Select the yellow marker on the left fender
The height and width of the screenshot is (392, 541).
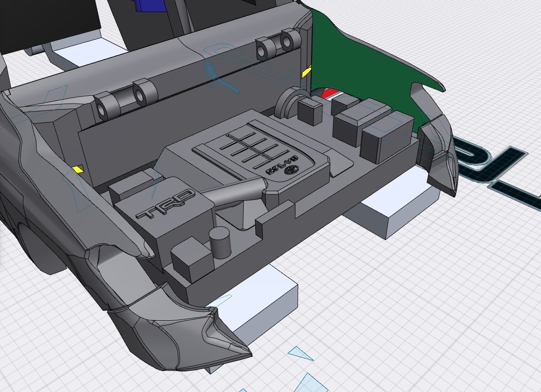coord(78,169)
